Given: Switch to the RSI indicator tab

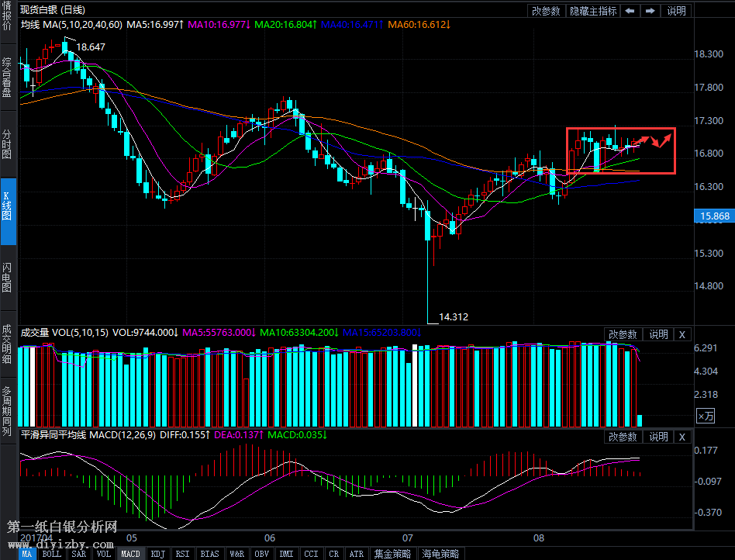Looking at the screenshot, I should pyautogui.click(x=182, y=554).
